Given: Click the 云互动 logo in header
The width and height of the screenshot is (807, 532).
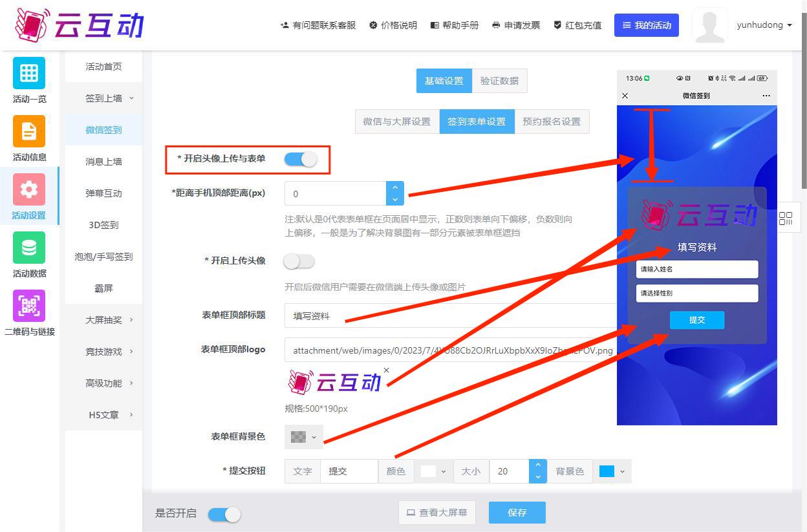Looking at the screenshot, I should (x=79, y=25).
